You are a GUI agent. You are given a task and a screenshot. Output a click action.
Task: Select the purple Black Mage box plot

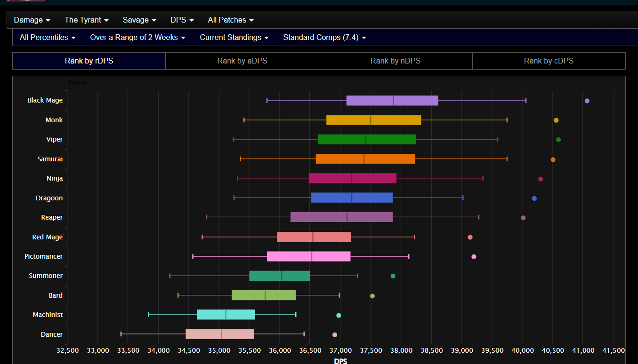392,101
